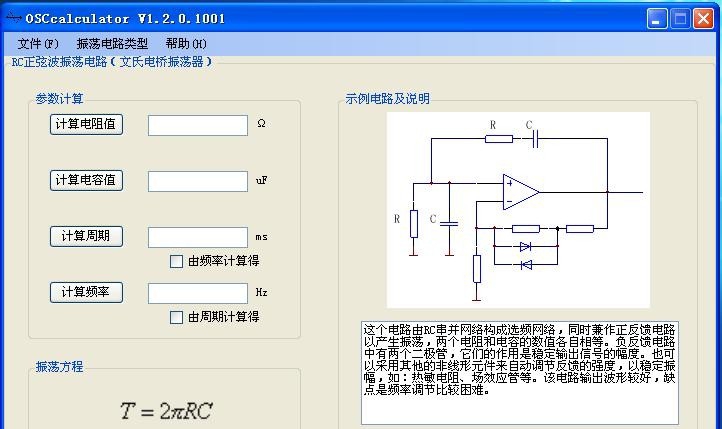Click the maximize window button
This screenshot has width=722, height=429.
(x=680, y=19)
